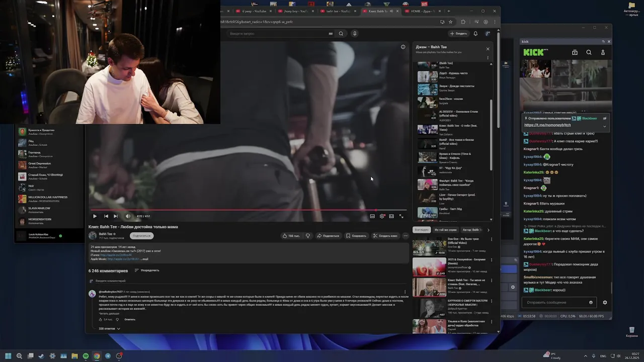Close the Джем – Bahh Tee playlist panel
This screenshot has height=362, width=644.
(x=488, y=49)
